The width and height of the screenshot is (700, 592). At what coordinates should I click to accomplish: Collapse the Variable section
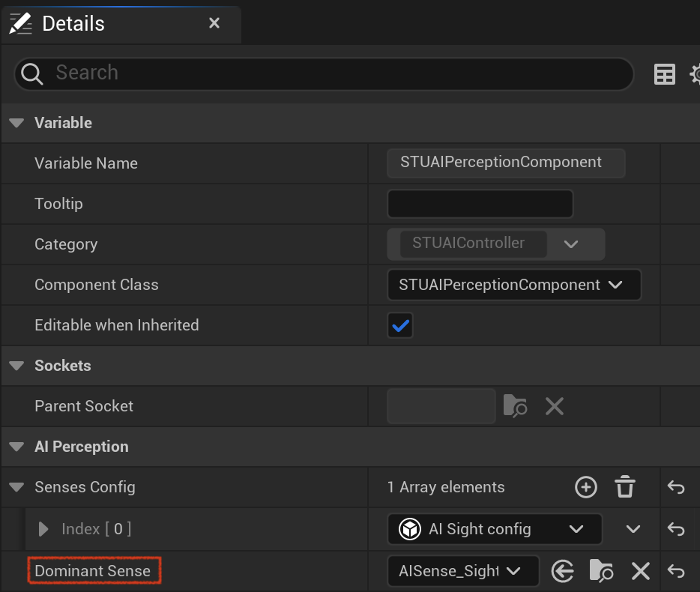coord(16,123)
